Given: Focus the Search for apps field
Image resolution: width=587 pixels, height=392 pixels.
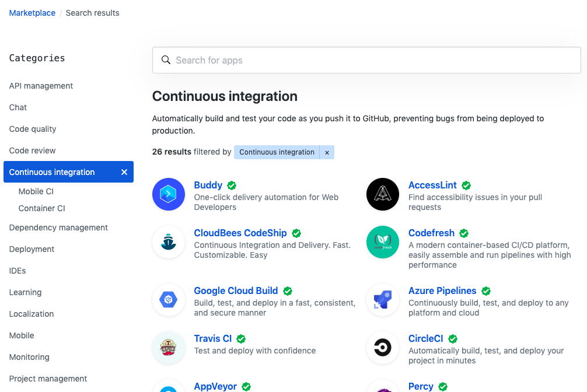Looking at the screenshot, I should 366,60.
